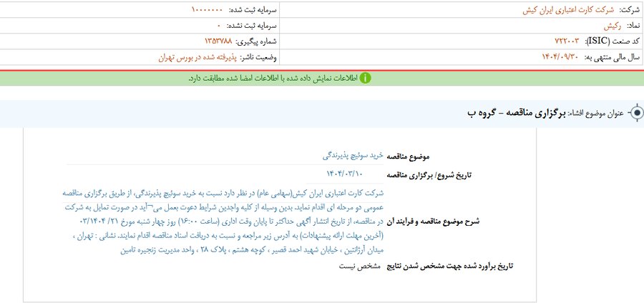Viewport: 644px width, 303px height.
Task: Click the label موضوع مناقصه
Action: (x=407, y=157)
